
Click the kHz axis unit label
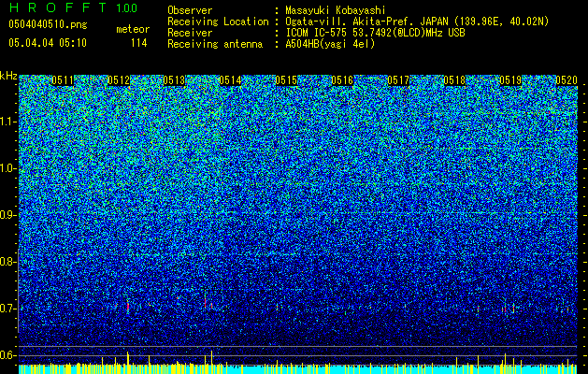pyautogui.click(x=8, y=76)
